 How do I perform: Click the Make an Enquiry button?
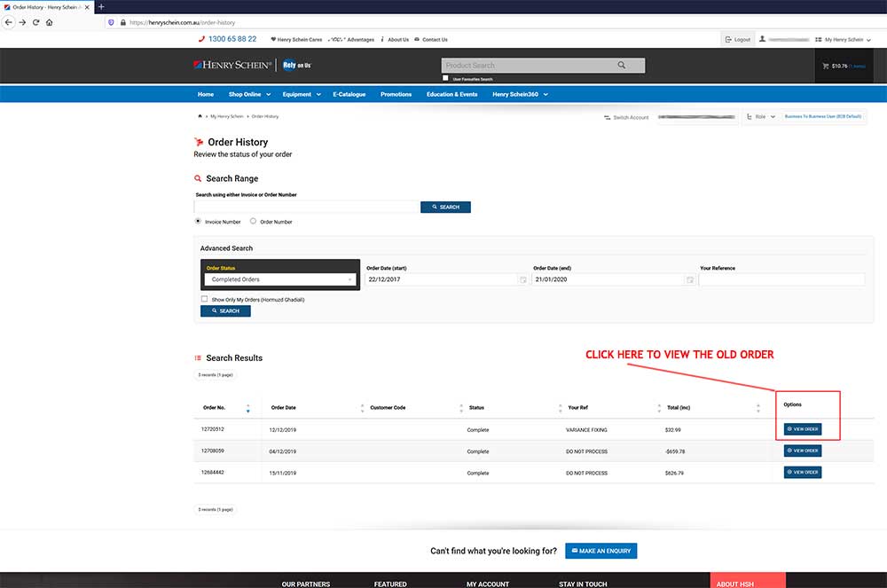point(600,551)
